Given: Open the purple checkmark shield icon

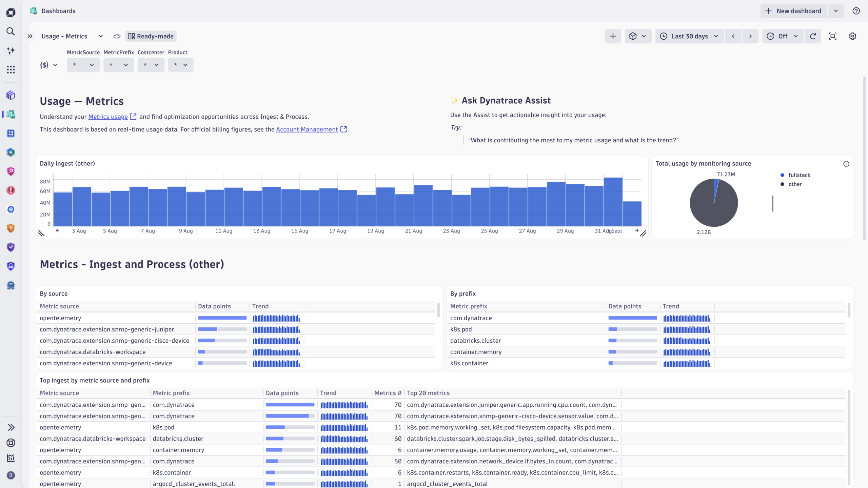Looking at the screenshot, I should [11, 247].
